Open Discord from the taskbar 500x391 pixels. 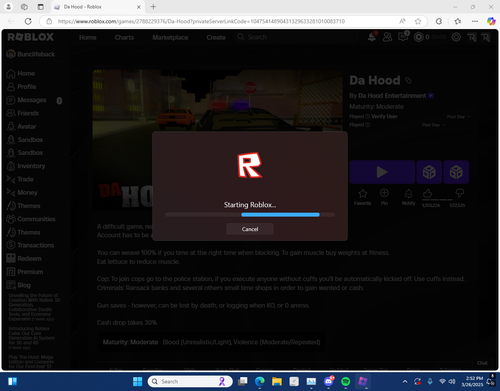328,381
